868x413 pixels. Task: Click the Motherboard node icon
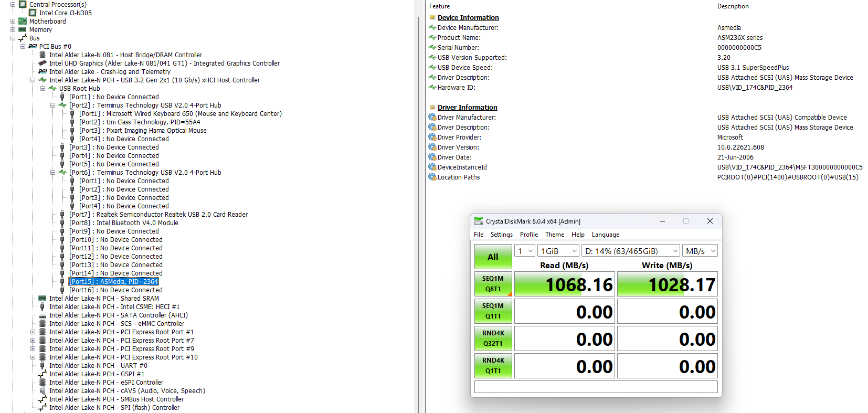(23, 21)
